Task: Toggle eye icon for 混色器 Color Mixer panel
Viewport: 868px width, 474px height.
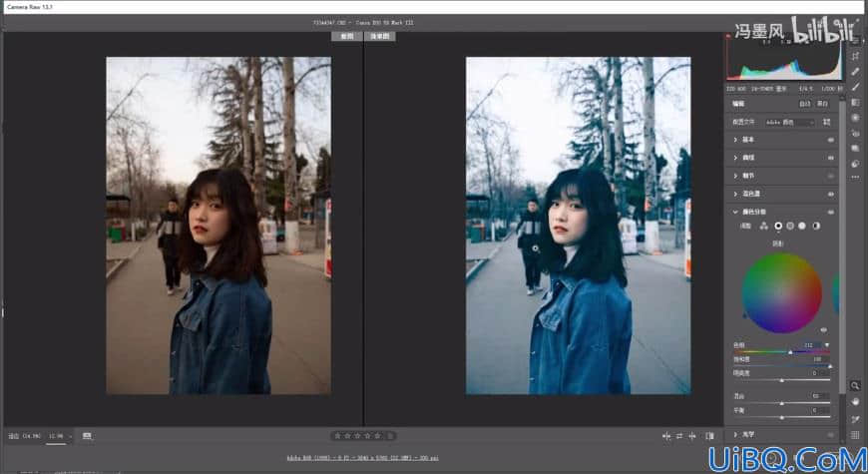Action: pos(831,194)
